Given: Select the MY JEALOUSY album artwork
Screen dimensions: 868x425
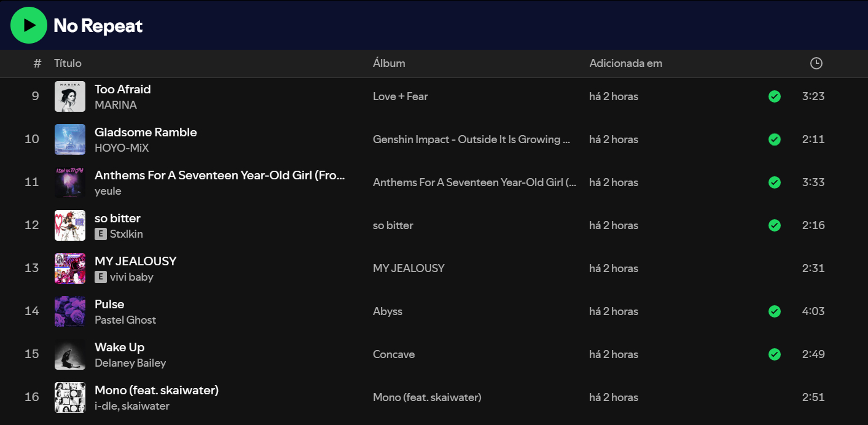Looking at the screenshot, I should pos(70,268).
